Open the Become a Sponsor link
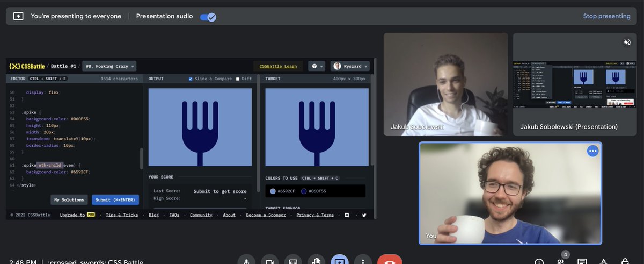The image size is (644, 264). click(x=266, y=215)
